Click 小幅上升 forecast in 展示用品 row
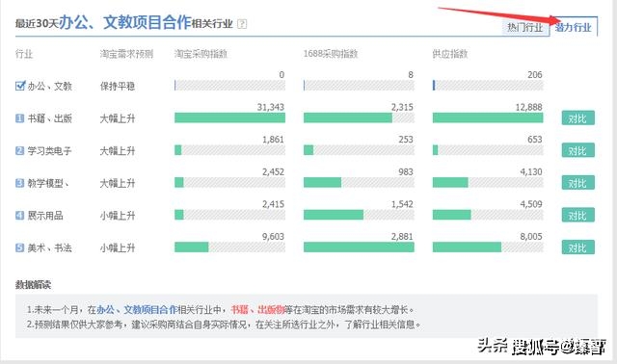 pos(118,216)
